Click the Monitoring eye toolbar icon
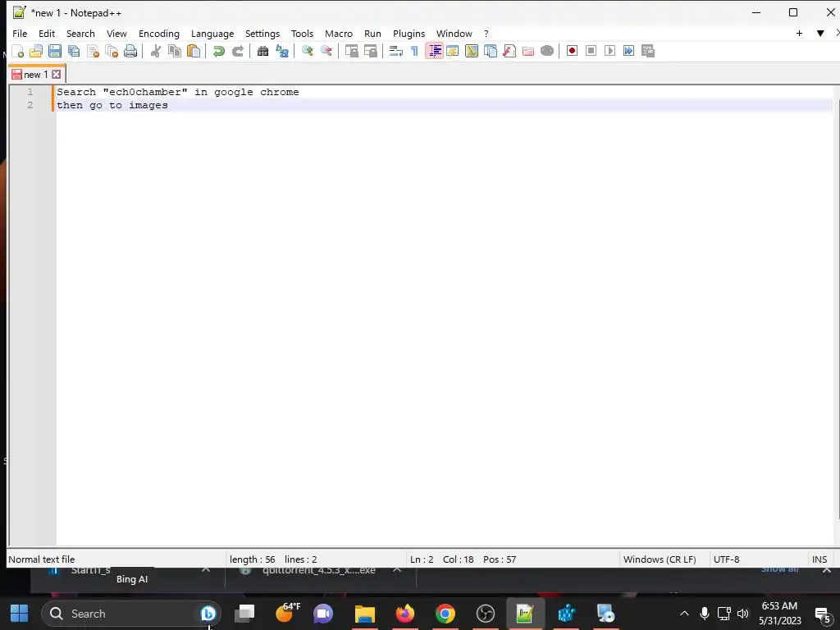840x630 pixels. (547, 51)
